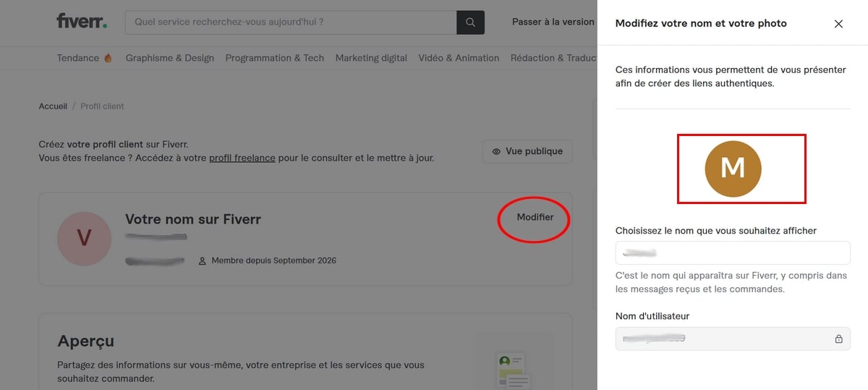Click the locked Nom d'utilisateur field
Viewport: 868px width, 390px height.
(x=733, y=339)
